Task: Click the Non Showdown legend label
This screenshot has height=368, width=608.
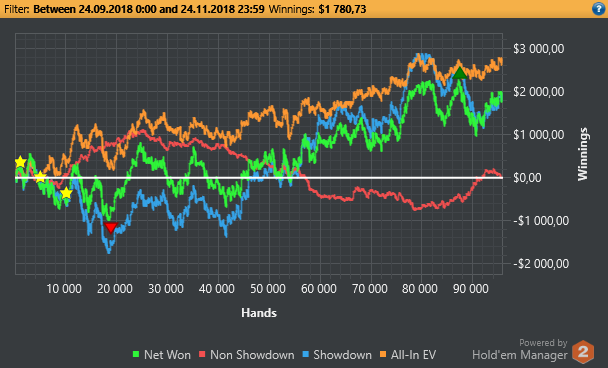Action: (252, 355)
